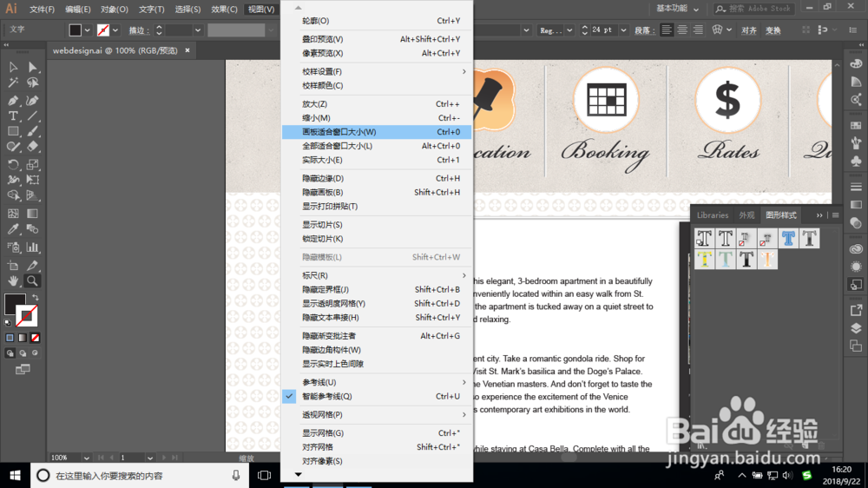
Task: Open the Symbols club icon panel
Action: (856, 161)
